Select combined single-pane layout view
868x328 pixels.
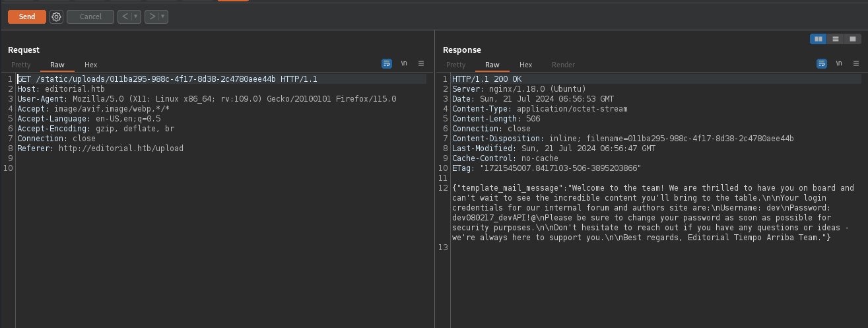coord(853,39)
